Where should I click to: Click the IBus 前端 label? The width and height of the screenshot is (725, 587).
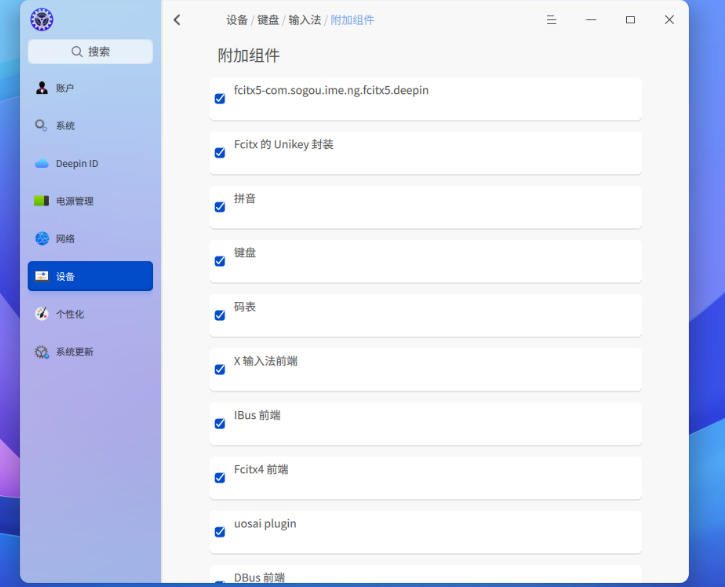pyautogui.click(x=257, y=415)
